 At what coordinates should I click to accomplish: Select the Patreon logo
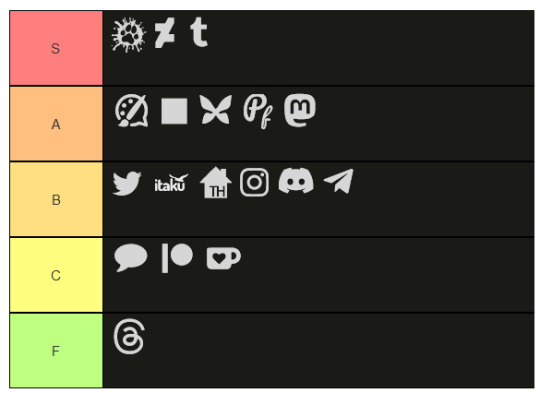click(177, 258)
